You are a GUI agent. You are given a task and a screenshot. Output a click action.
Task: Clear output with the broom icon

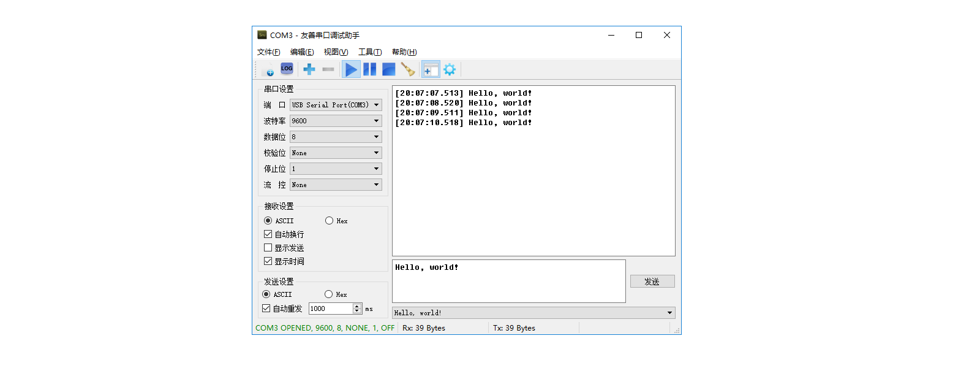point(407,69)
